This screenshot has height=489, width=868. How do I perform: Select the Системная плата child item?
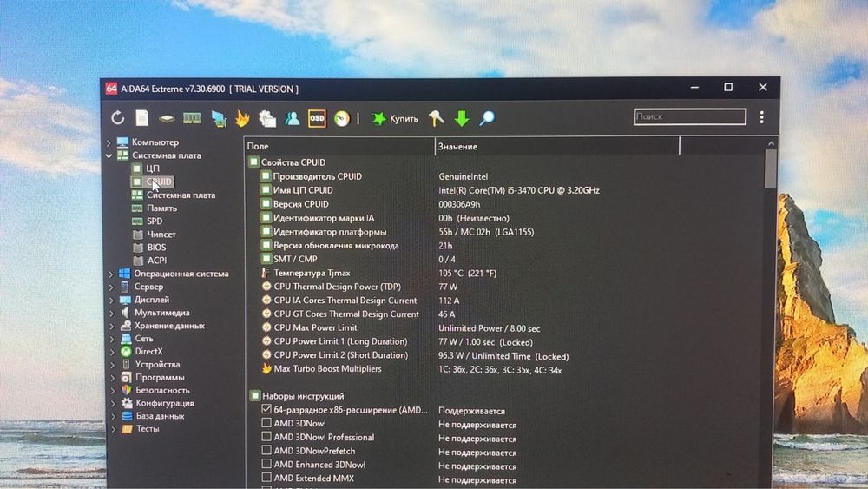coord(181,195)
